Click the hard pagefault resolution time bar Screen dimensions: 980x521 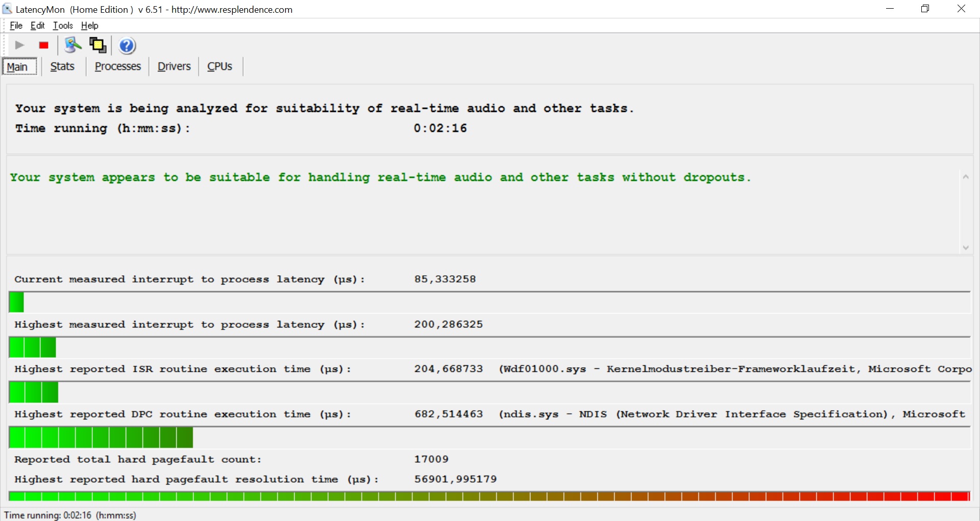click(489, 496)
